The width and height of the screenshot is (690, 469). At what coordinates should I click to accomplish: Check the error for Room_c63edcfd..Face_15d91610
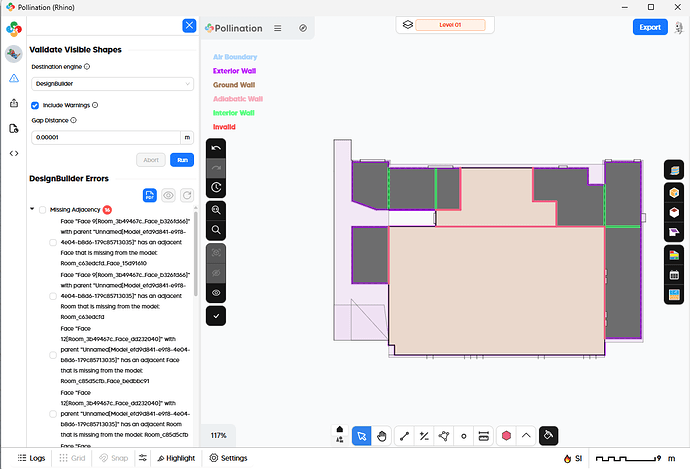(53, 242)
